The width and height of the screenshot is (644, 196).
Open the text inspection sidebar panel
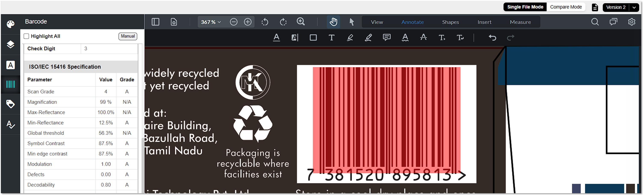click(10, 65)
